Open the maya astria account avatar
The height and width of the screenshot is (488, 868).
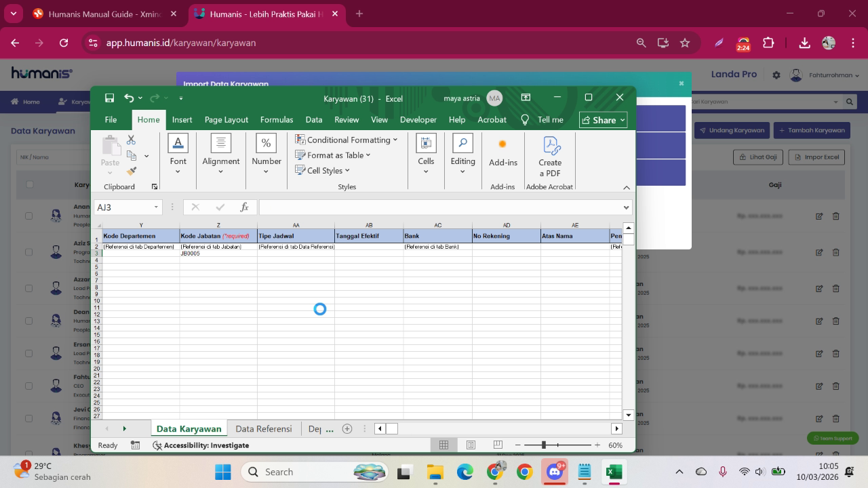click(x=494, y=98)
